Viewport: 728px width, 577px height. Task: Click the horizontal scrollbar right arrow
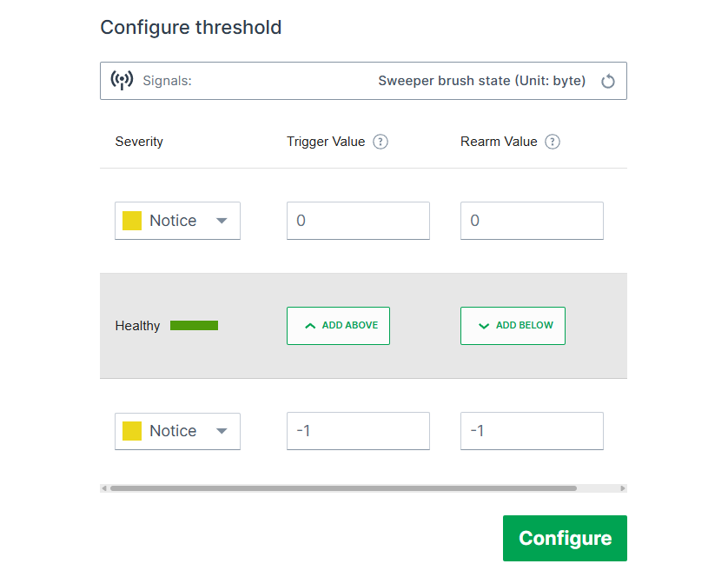[x=623, y=488]
